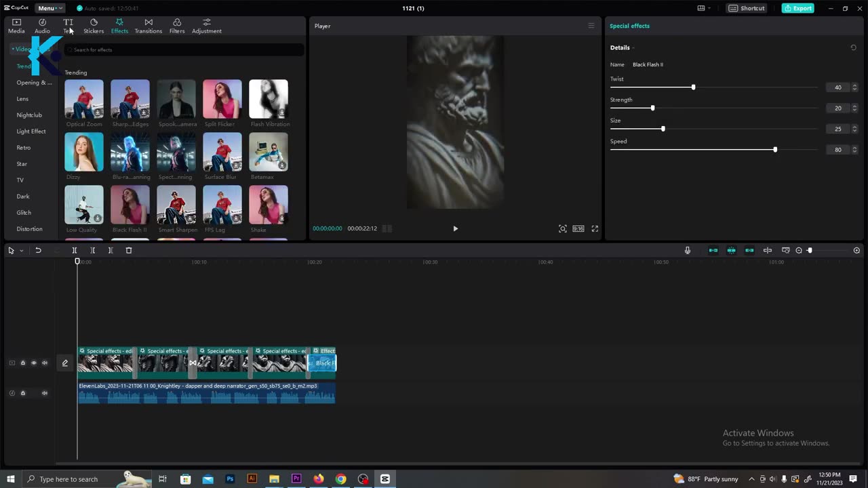
Task: Toggle the preview axis icon
Action: coord(768,250)
